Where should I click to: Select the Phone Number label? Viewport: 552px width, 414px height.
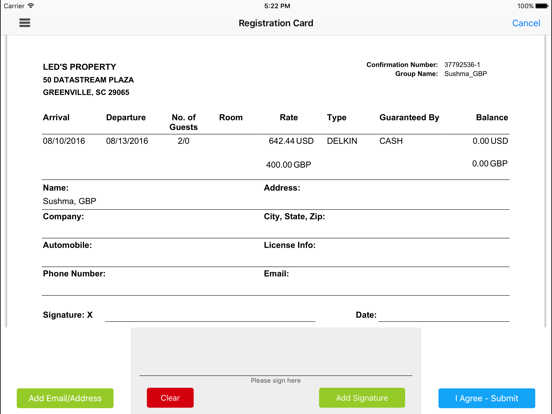74,274
